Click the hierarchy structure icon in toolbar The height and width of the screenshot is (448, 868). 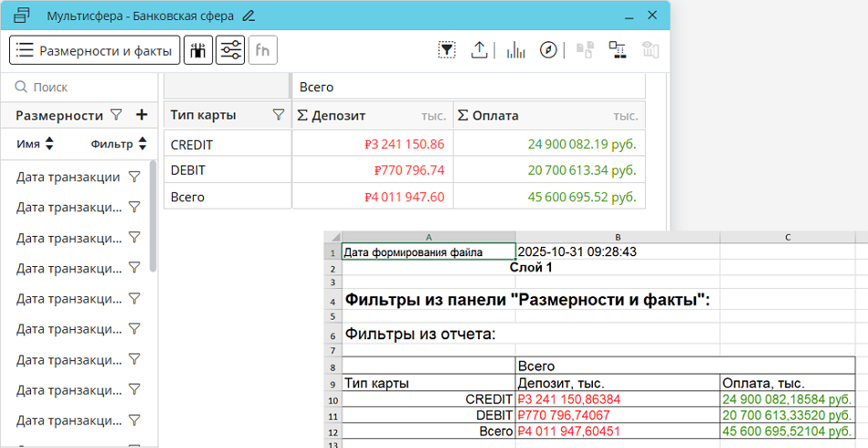pyautogui.click(x=617, y=50)
